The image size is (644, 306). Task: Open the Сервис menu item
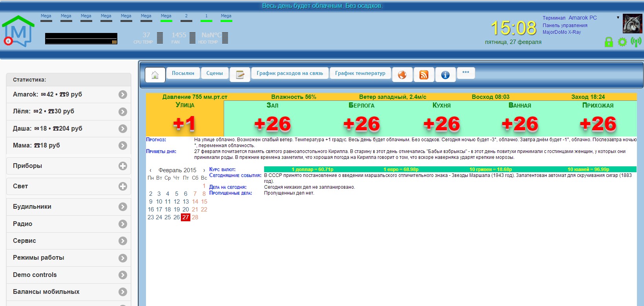[x=69, y=241]
